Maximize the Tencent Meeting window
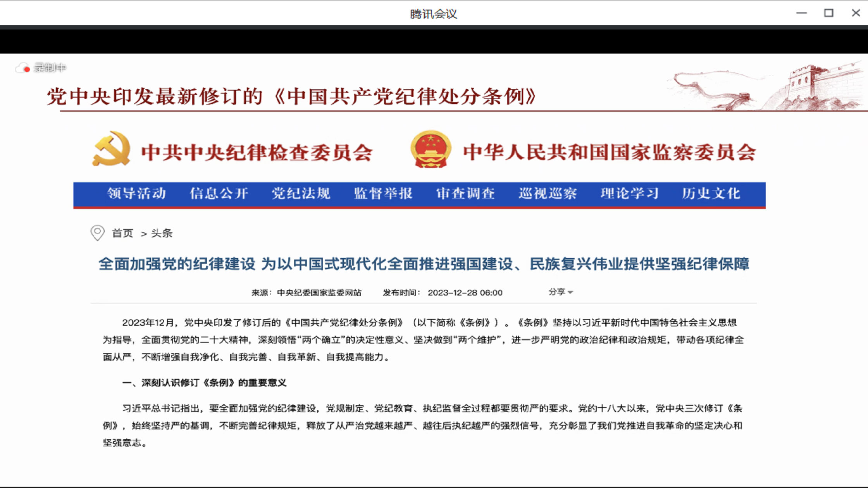The width and height of the screenshot is (868, 488). pos(828,13)
